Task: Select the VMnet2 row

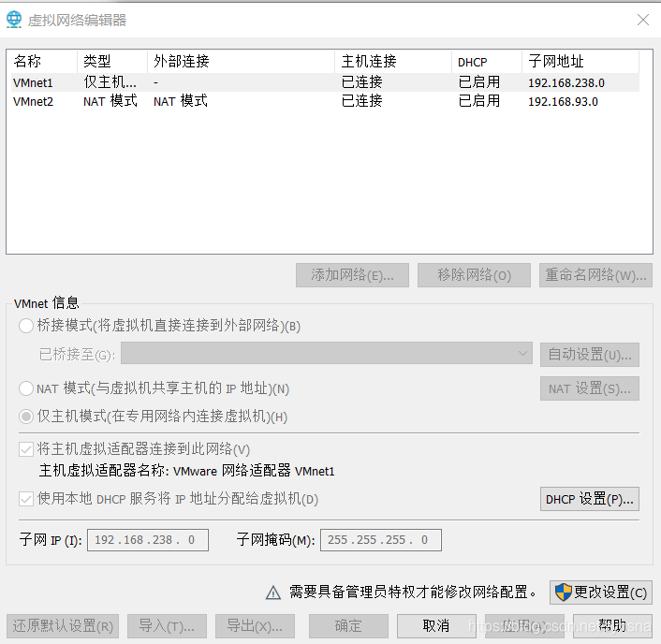Action: coord(326,101)
